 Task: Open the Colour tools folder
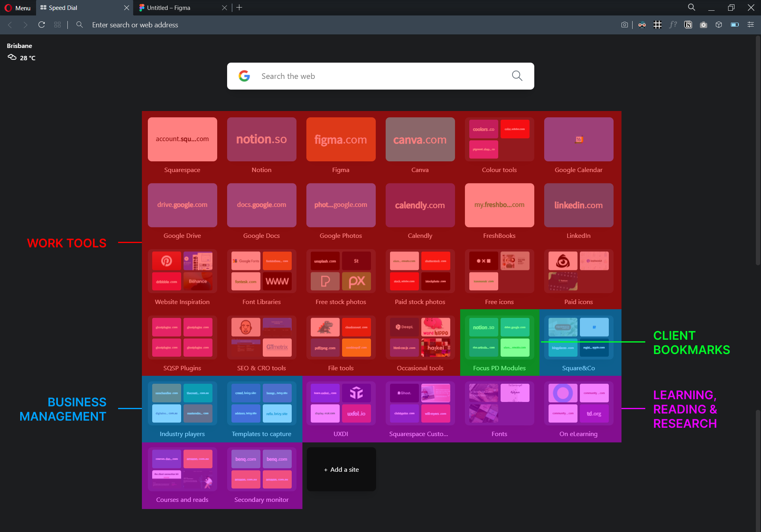pos(499,139)
